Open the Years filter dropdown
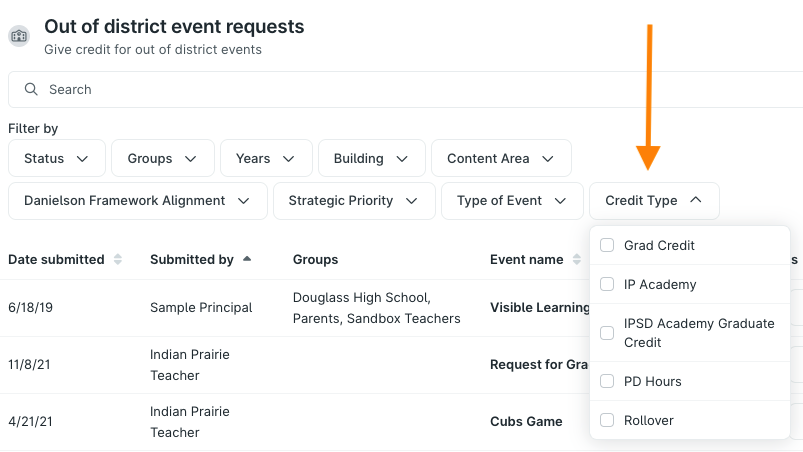 (266, 158)
